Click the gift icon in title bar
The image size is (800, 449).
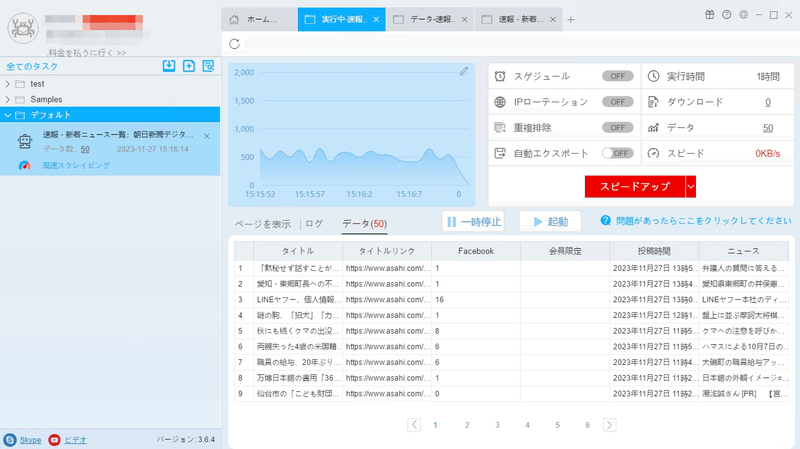(710, 15)
